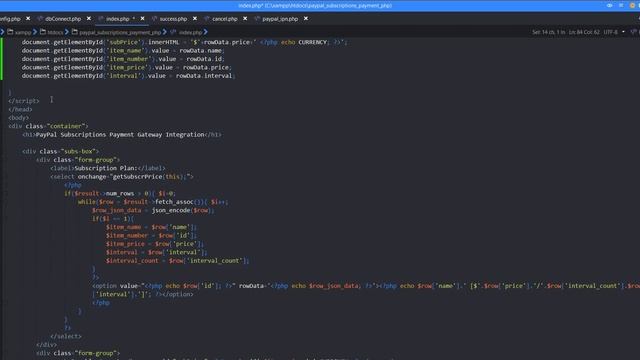The height and width of the screenshot is (360, 640).
Task: Click the while $row fetch_assoc line
Action: click(153, 202)
